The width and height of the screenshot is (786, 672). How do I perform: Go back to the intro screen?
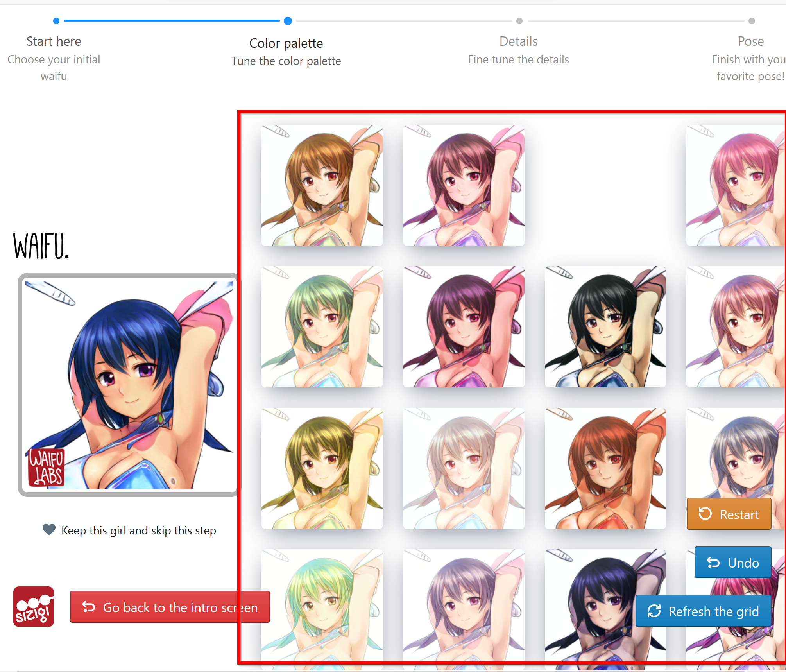coord(170,607)
